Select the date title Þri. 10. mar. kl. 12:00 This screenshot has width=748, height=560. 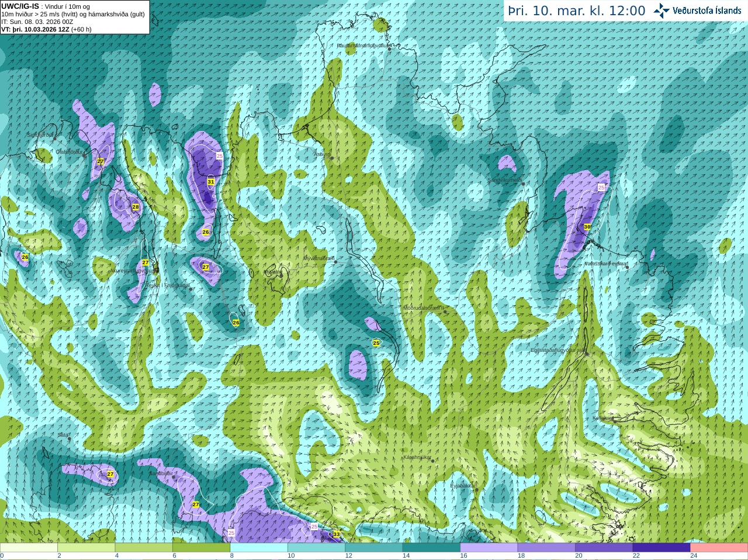576,11
